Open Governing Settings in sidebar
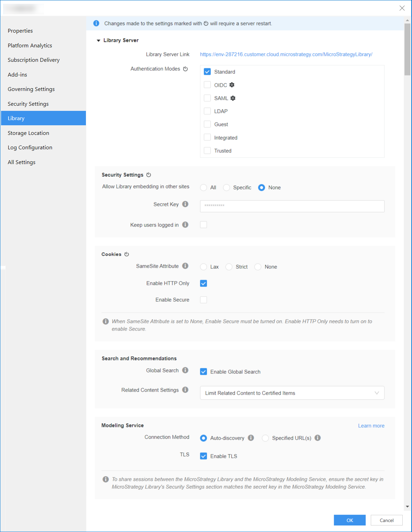 31,89
